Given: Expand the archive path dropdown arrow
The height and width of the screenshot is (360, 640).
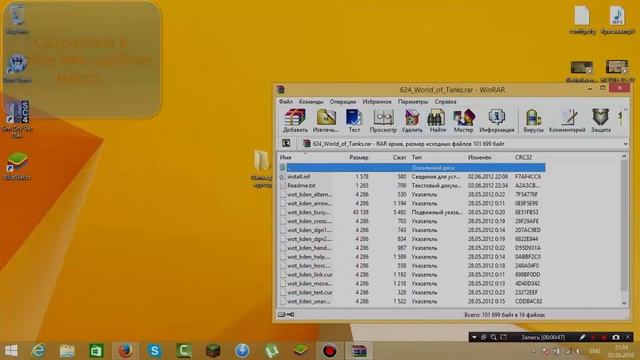Looking at the screenshot, I should coord(625,144).
